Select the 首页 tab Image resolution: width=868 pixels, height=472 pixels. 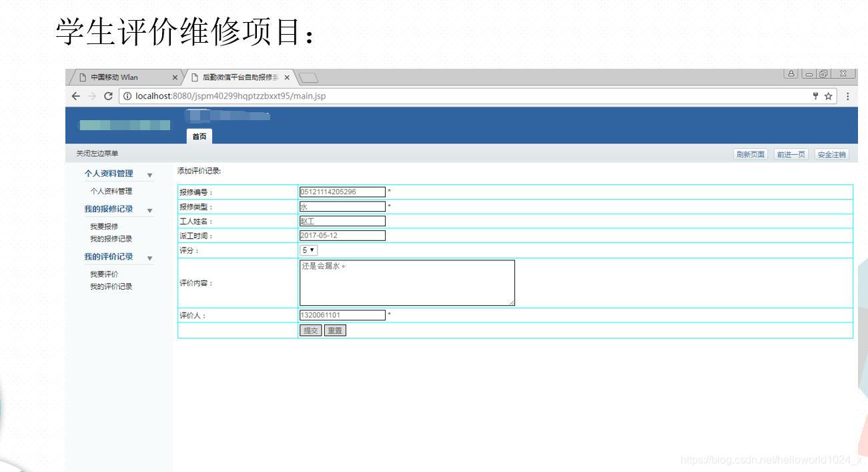[199, 136]
